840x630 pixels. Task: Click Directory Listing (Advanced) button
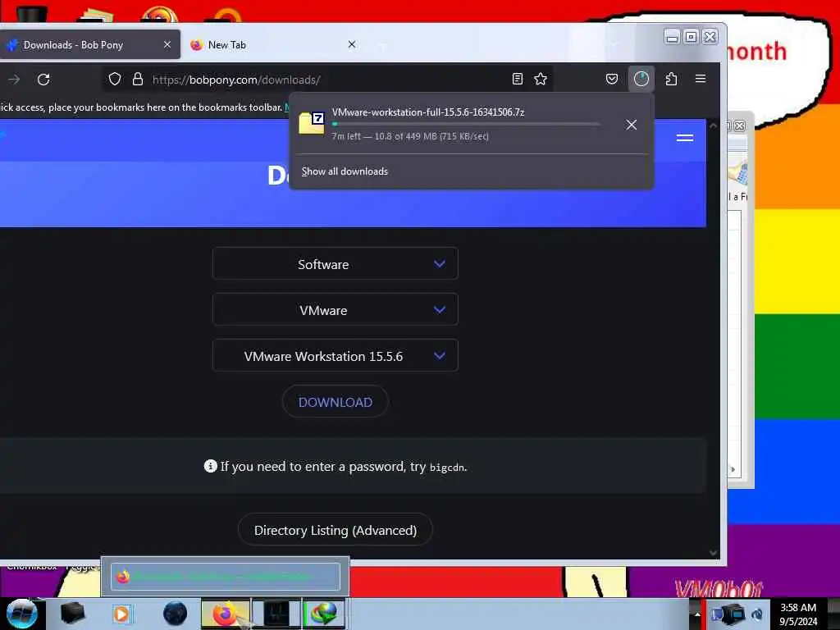click(x=336, y=530)
